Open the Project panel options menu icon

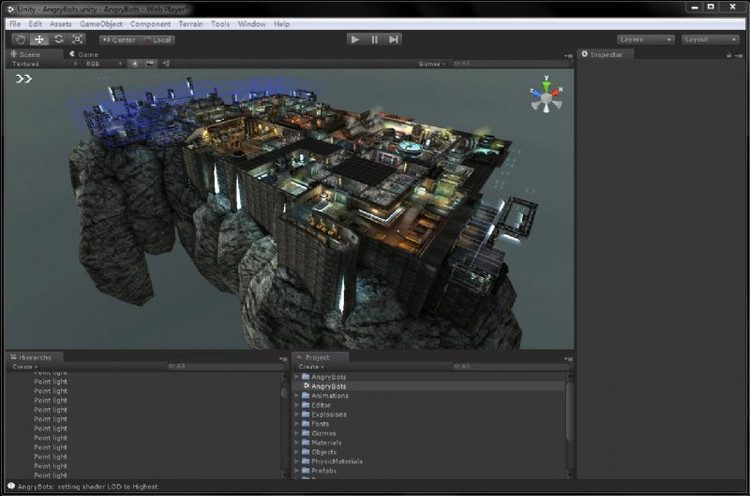point(568,359)
